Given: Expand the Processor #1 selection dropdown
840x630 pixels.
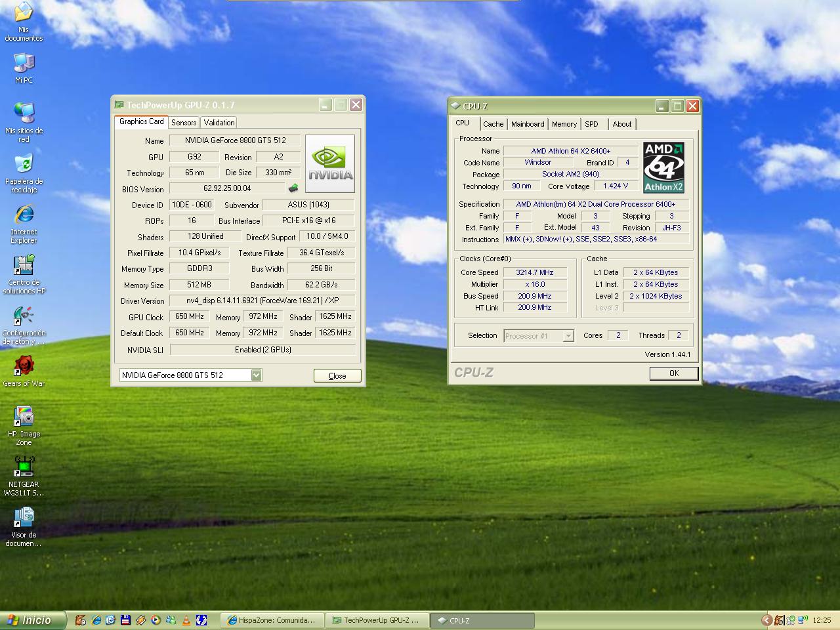Looking at the screenshot, I should [x=568, y=336].
